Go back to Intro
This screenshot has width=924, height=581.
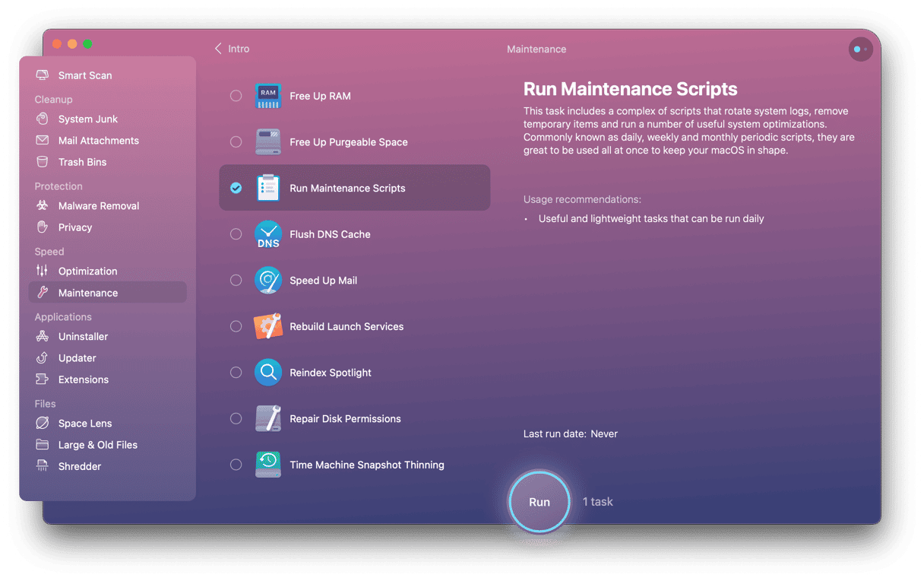[x=232, y=49]
